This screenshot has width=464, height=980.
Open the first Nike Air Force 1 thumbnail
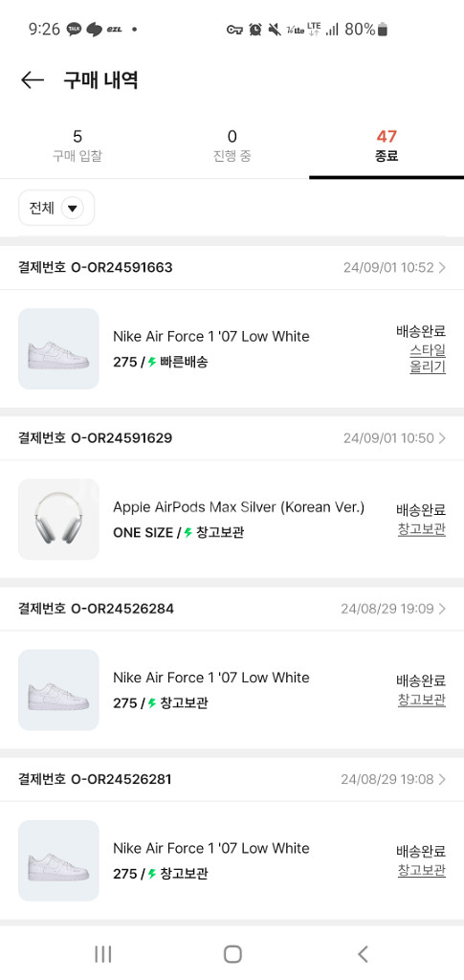pyautogui.click(x=58, y=348)
